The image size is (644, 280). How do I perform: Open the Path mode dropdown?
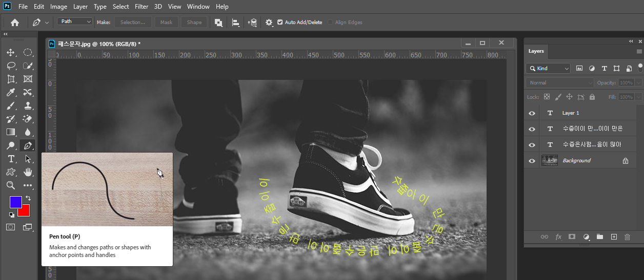coord(75,21)
